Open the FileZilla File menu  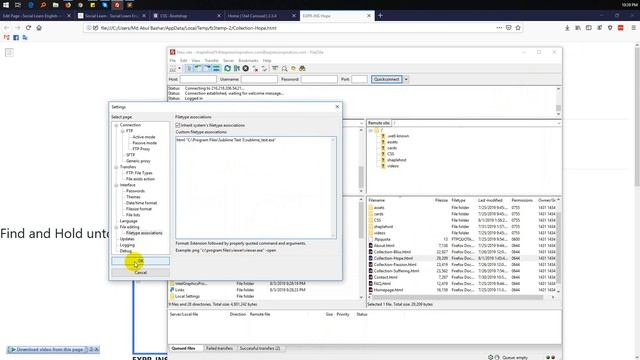(173, 60)
